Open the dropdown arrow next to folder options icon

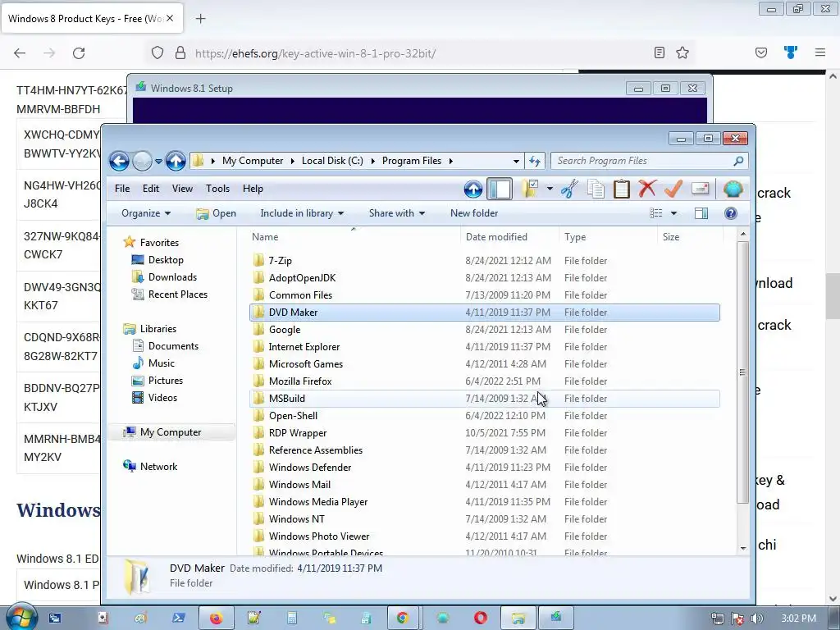(550, 189)
